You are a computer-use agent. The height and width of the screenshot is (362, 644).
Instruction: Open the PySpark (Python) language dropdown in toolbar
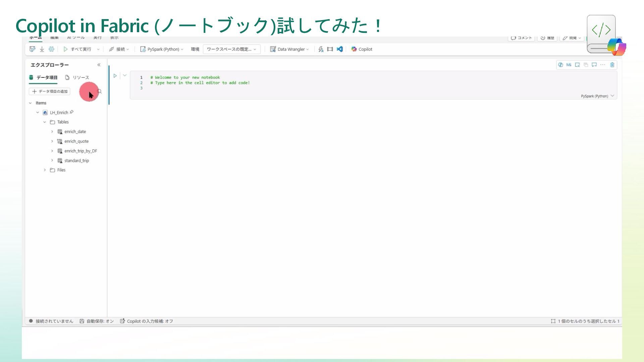pyautogui.click(x=162, y=49)
